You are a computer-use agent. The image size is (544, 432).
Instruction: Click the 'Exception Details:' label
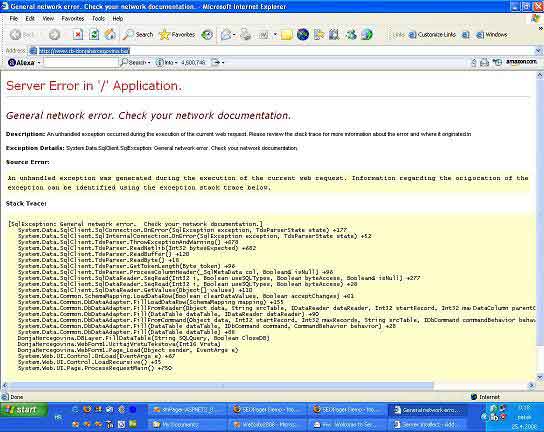point(35,148)
